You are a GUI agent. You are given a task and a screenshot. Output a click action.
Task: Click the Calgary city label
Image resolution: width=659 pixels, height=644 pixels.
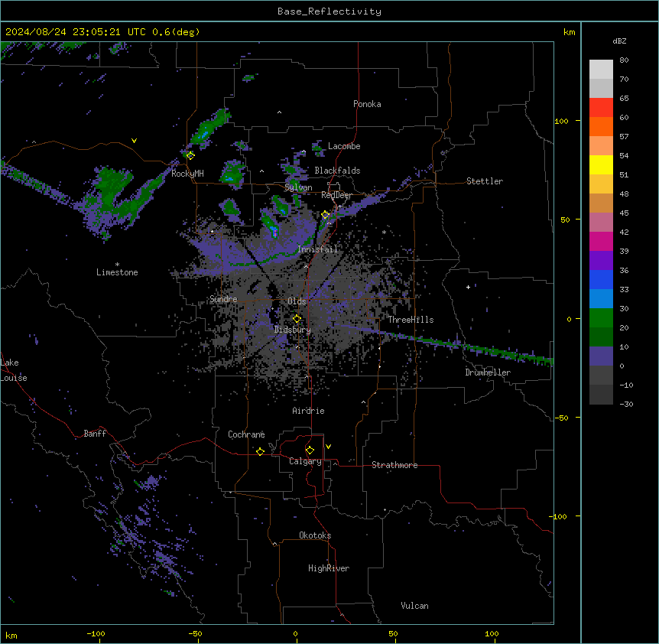click(x=305, y=461)
